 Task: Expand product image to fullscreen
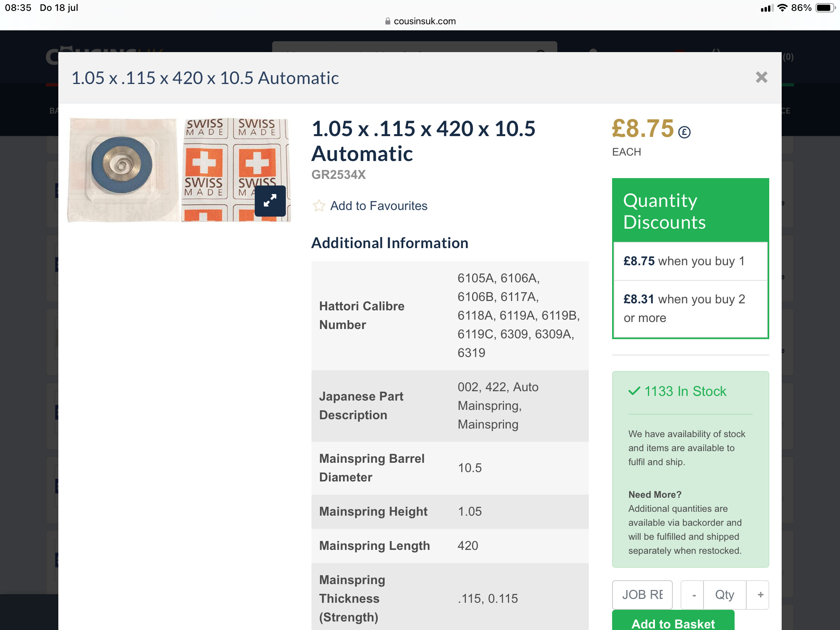[270, 201]
